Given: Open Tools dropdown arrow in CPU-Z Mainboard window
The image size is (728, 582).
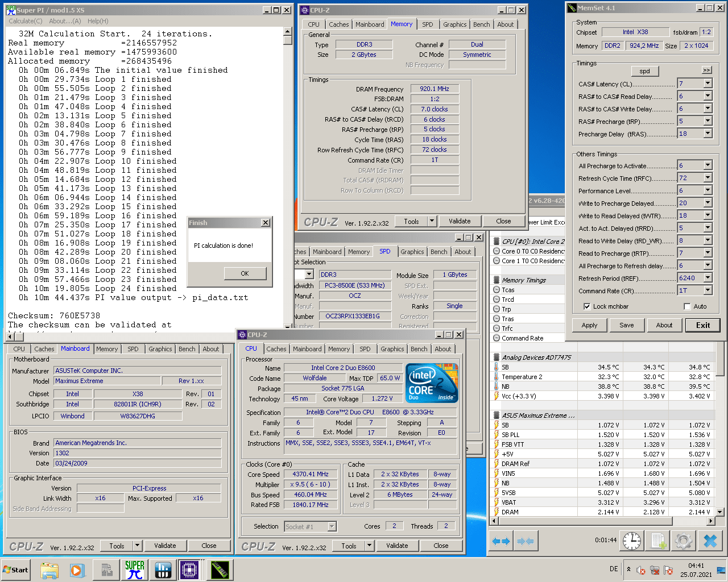Looking at the screenshot, I should point(137,546).
